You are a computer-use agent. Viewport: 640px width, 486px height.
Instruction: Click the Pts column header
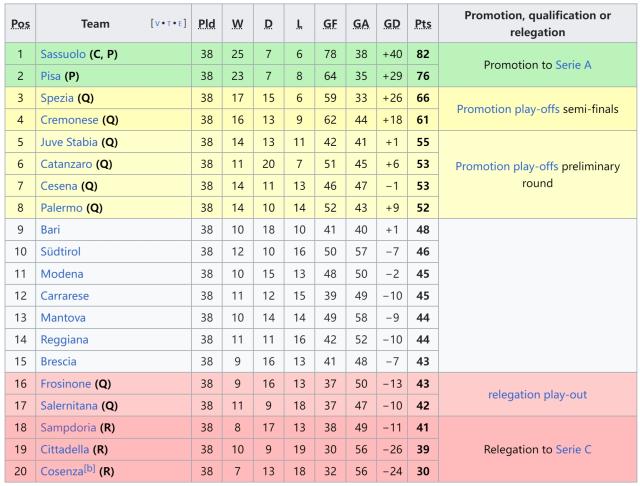[423, 23]
